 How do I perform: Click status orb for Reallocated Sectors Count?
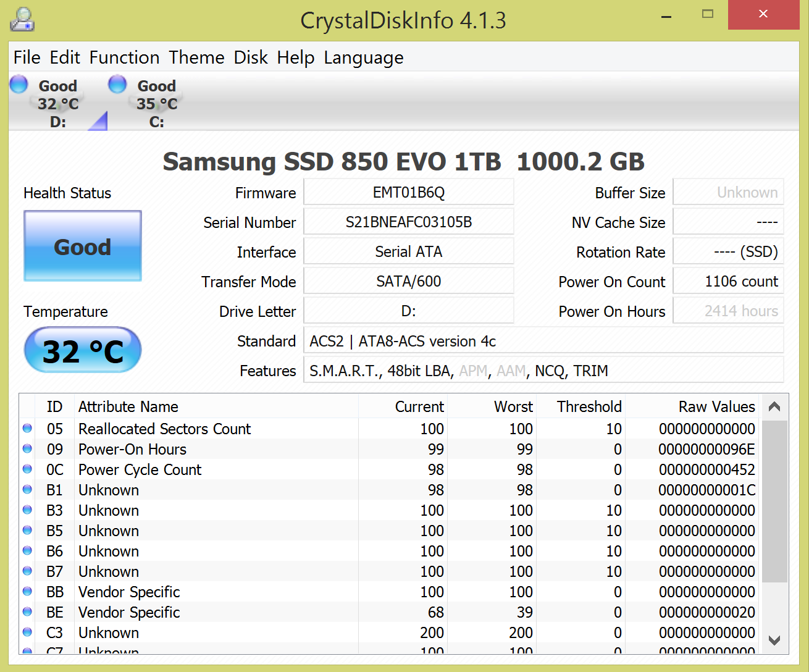pos(27,428)
